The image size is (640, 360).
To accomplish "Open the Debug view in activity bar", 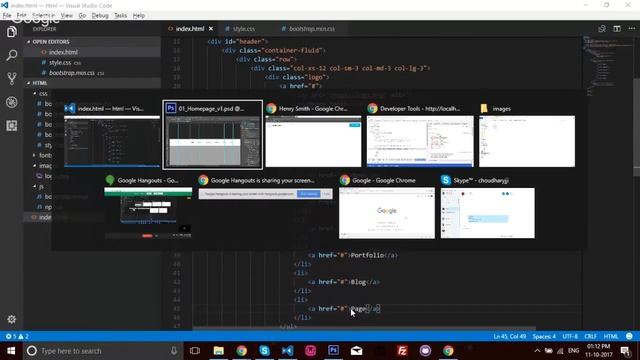I will 11,102.
